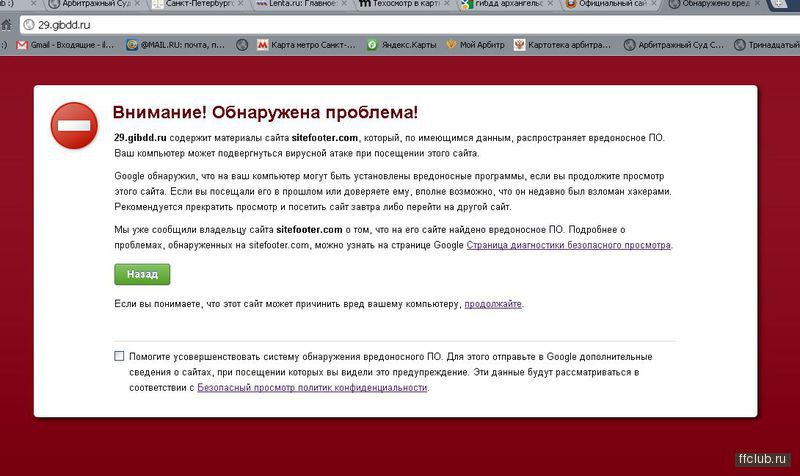Open Картотека арбитра bookmark
800x476 pixels.
point(562,45)
